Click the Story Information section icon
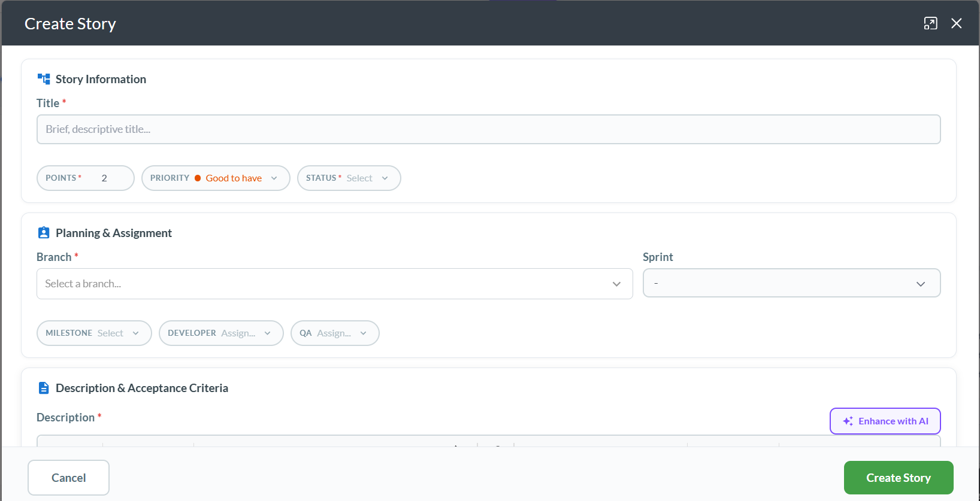The image size is (980, 501). pos(44,79)
